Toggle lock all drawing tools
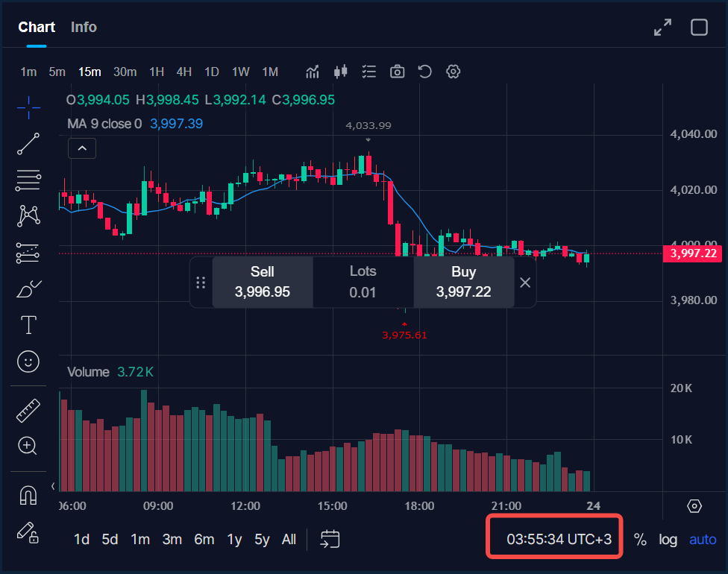728x574 pixels. (x=28, y=533)
